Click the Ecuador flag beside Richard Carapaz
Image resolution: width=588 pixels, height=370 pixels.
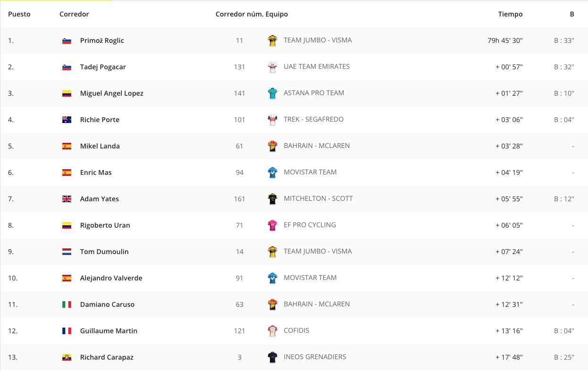tap(67, 357)
